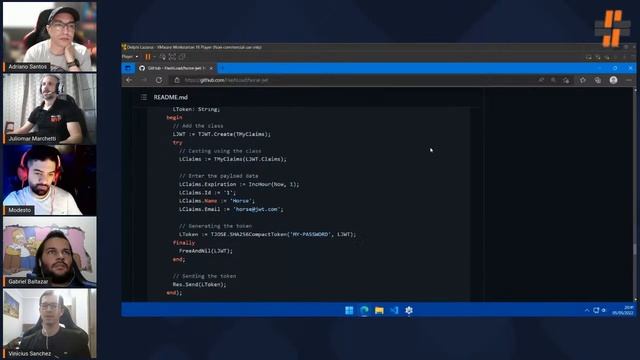Click VMware send Ctrl+Alt+Del icon
The height and width of the screenshot is (360, 640).
click(163, 57)
